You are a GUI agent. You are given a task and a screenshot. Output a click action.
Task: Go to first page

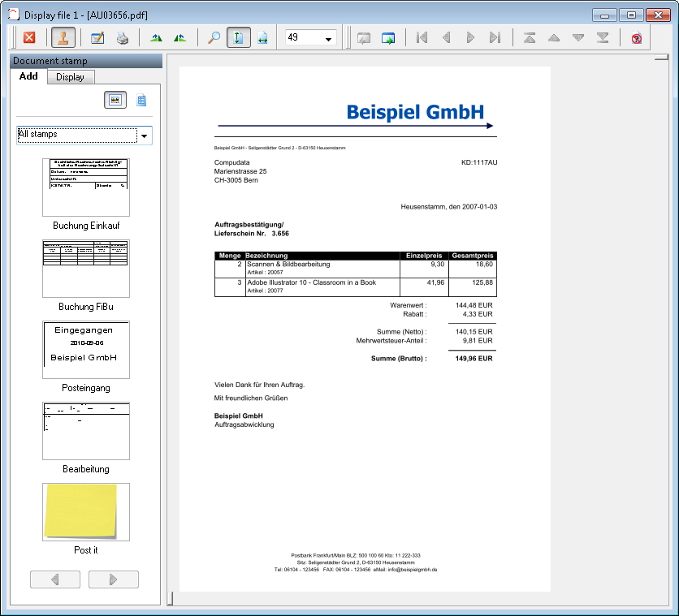422,37
